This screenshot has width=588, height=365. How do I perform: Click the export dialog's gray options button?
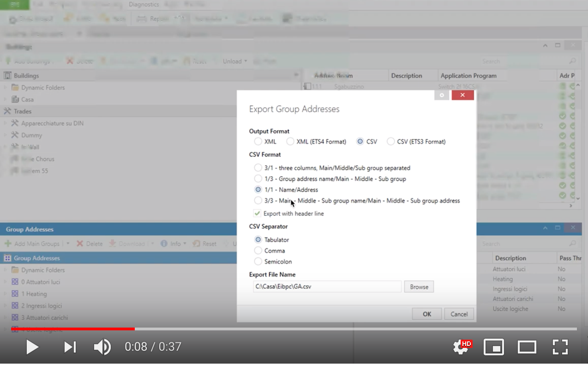pyautogui.click(x=442, y=95)
